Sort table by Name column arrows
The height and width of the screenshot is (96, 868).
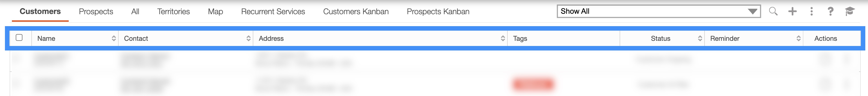coord(114,39)
